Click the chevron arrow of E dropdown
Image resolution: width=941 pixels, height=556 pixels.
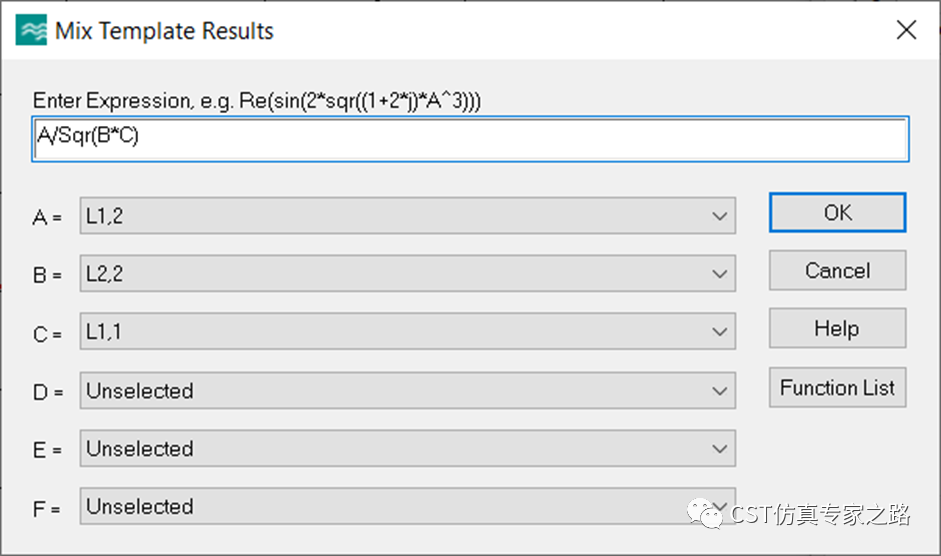click(x=720, y=449)
